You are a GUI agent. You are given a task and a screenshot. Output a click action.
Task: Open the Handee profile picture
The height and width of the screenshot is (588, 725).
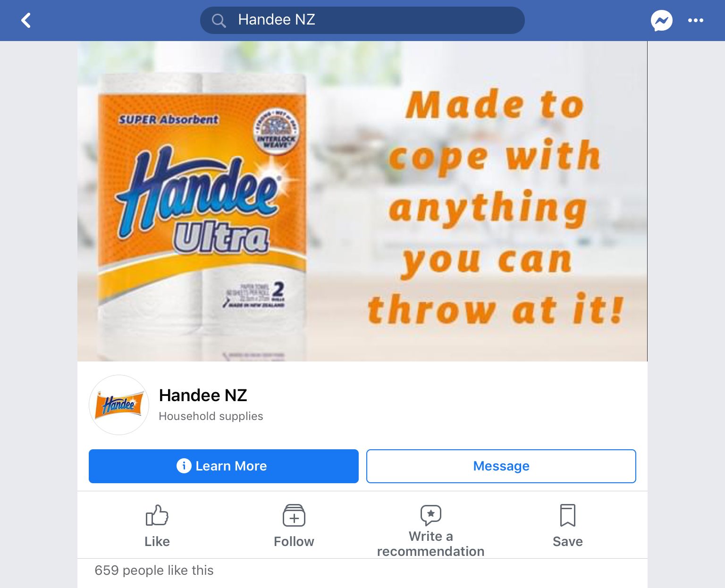coord(119,405)
